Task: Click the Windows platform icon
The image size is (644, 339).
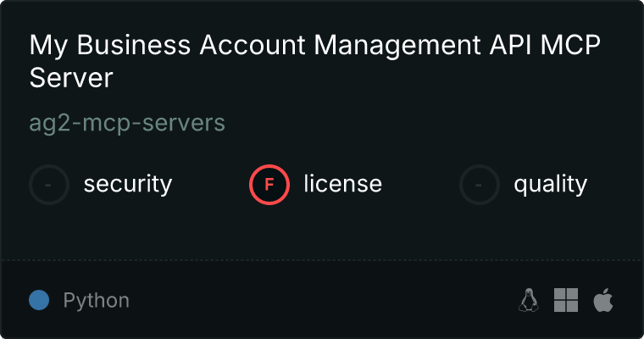Action: [x=565, y=300]
